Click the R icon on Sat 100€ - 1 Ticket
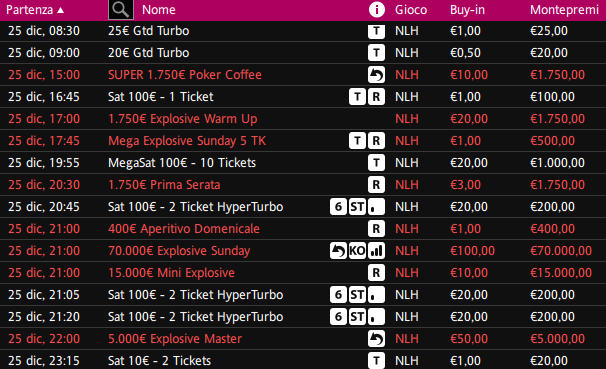Image resolution: width=606 pixels, height=369 pixels. [376, 97]
